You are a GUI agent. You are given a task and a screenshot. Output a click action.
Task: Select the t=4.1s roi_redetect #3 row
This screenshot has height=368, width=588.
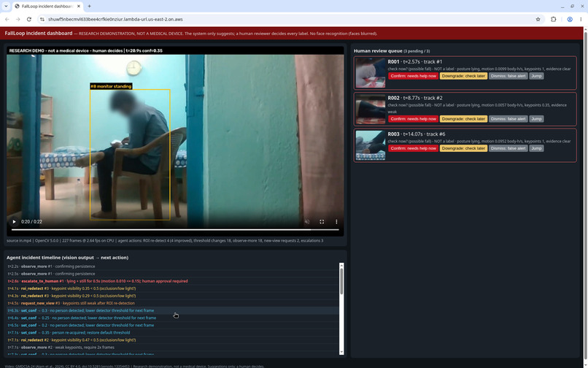172,288
